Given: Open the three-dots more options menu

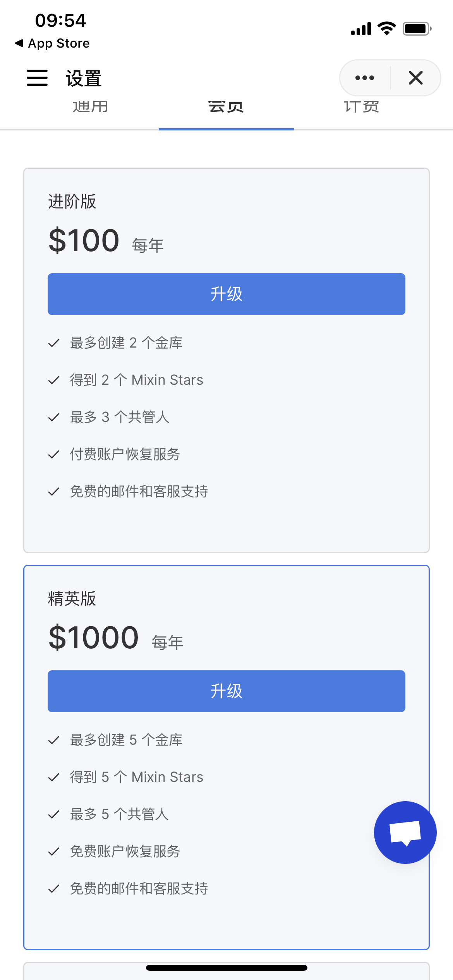Looking at the screenshot, I should coord(365,78).
